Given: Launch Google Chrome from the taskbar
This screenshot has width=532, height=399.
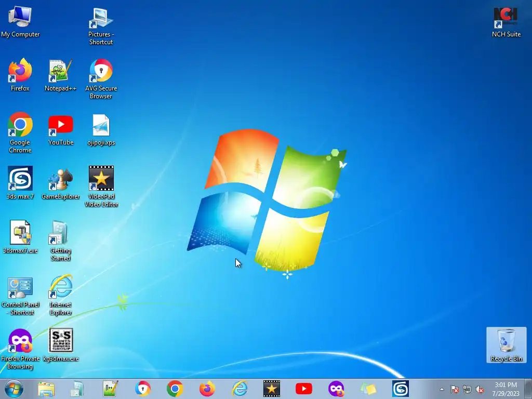Looking at the screenshot, I should click(x=175, y=389).
